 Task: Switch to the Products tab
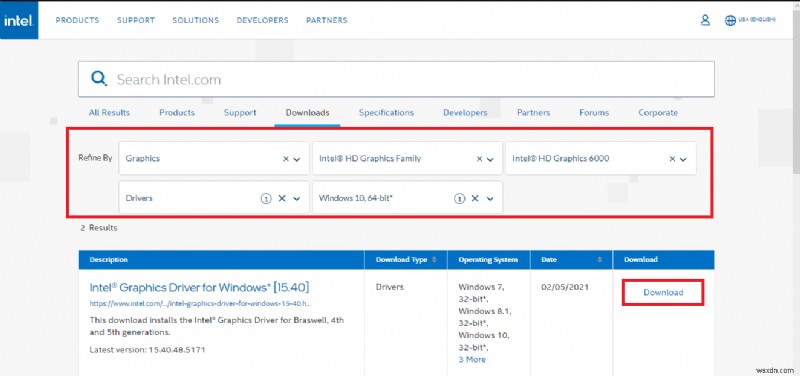177,113
